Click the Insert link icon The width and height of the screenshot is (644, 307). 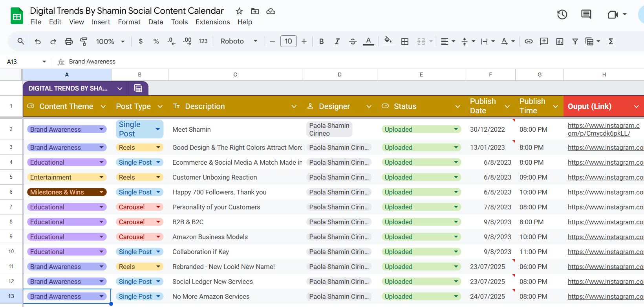point(529,41)
